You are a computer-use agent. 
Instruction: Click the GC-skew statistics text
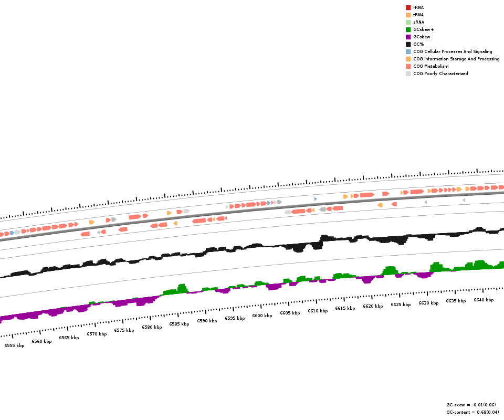coord(471,405)
